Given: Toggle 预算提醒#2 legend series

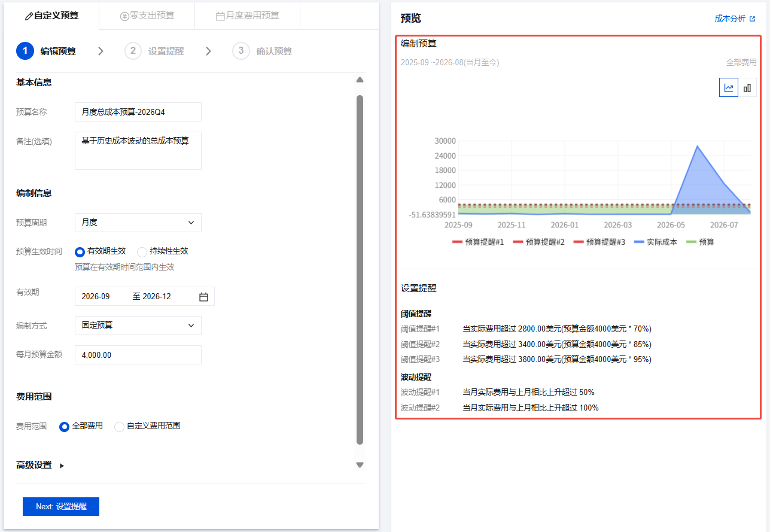Looking at the screenshot, I should (x=538, y=242).
